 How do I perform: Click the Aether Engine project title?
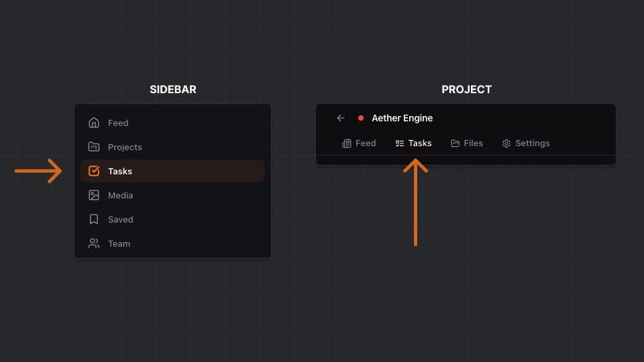click(x=402, y=118)
